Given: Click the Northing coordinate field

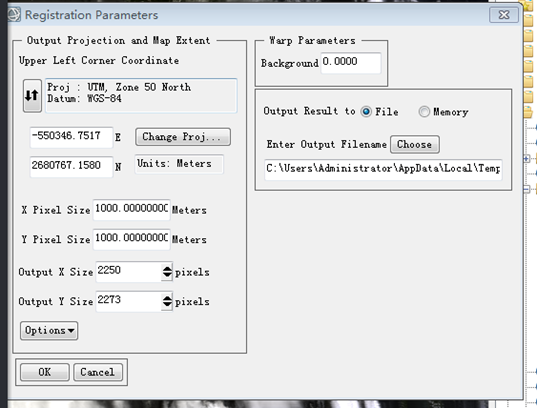Looking at the screenshot, I should point(71,166).
